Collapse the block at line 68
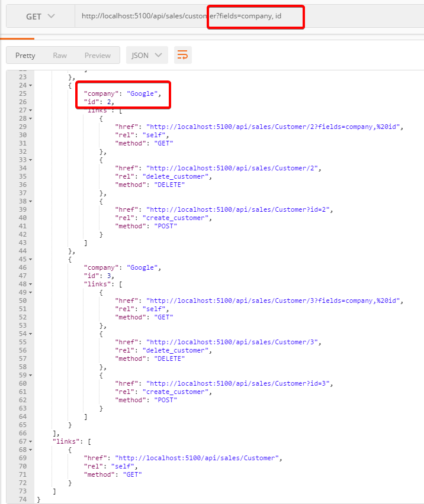Viewport: 424px width, 504px height. [31, 450]
